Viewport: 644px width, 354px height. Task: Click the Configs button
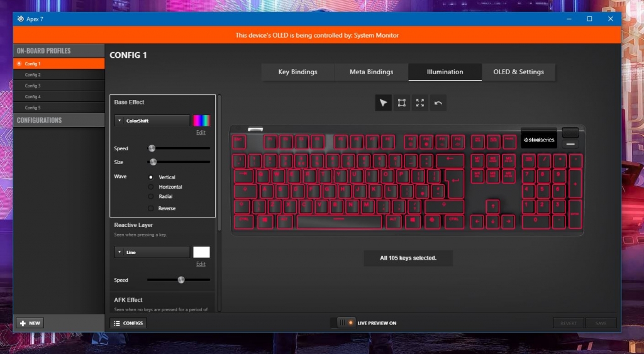point(128,323)
